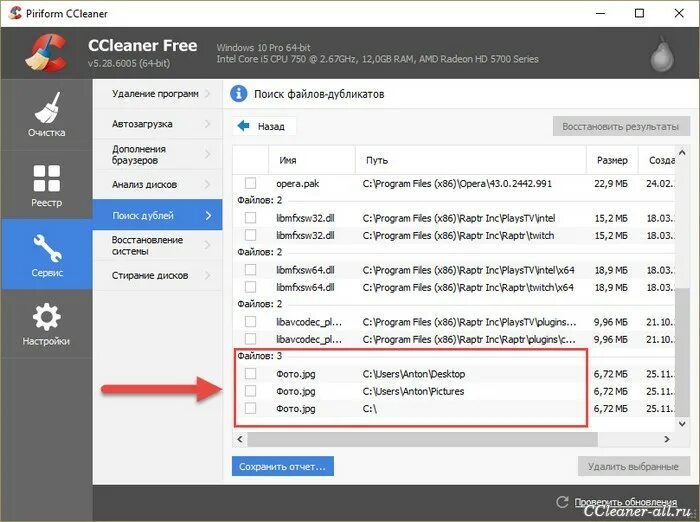
Task: Open Удаление программ menu entry
Action: [x=158, y=94]
